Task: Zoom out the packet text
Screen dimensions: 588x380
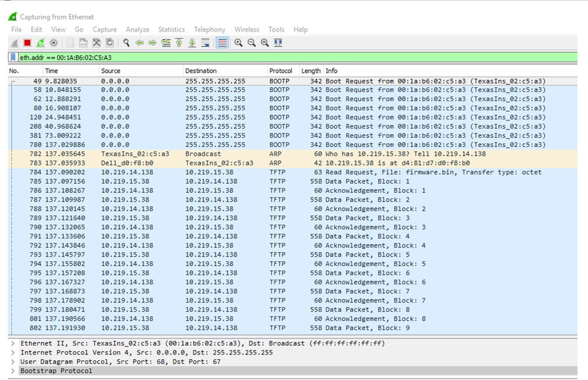Action: tap(251, 43)
